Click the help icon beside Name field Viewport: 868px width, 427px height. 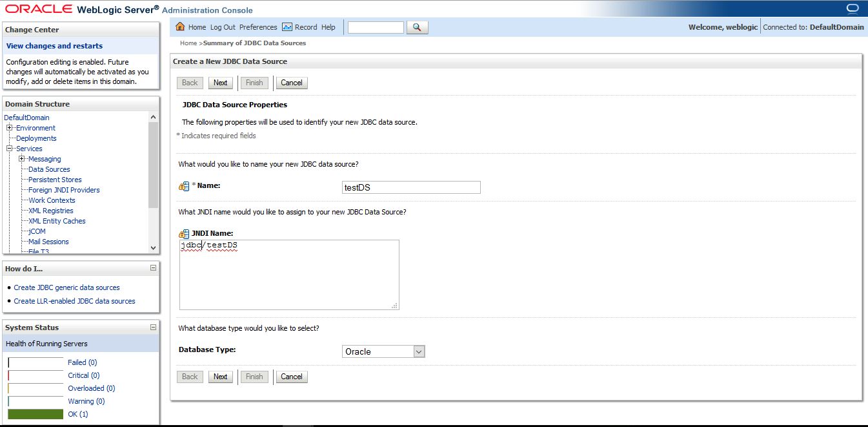click(184, 186)
